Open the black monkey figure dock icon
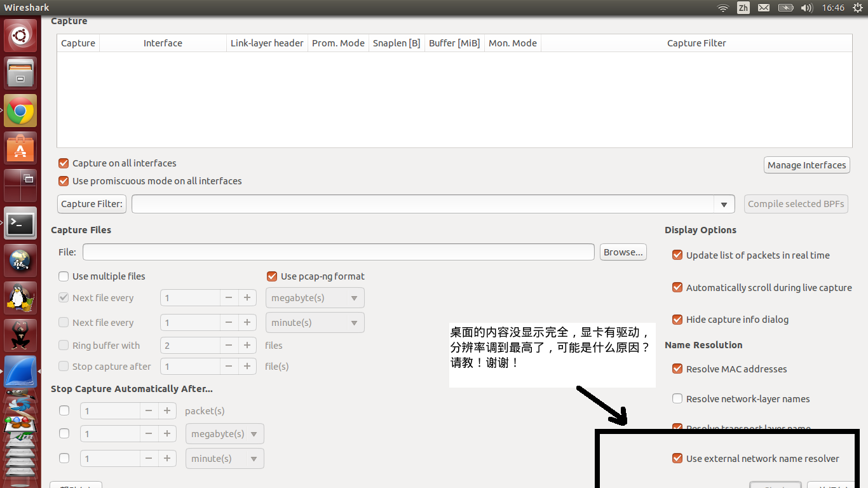This screenshot has height=488, width=868. (20, 335)
